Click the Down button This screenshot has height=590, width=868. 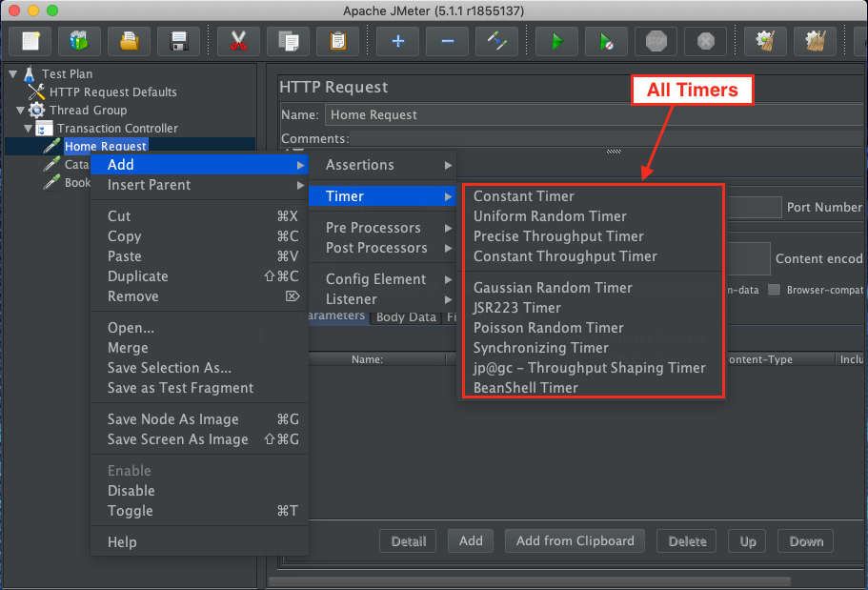[805, 541]
